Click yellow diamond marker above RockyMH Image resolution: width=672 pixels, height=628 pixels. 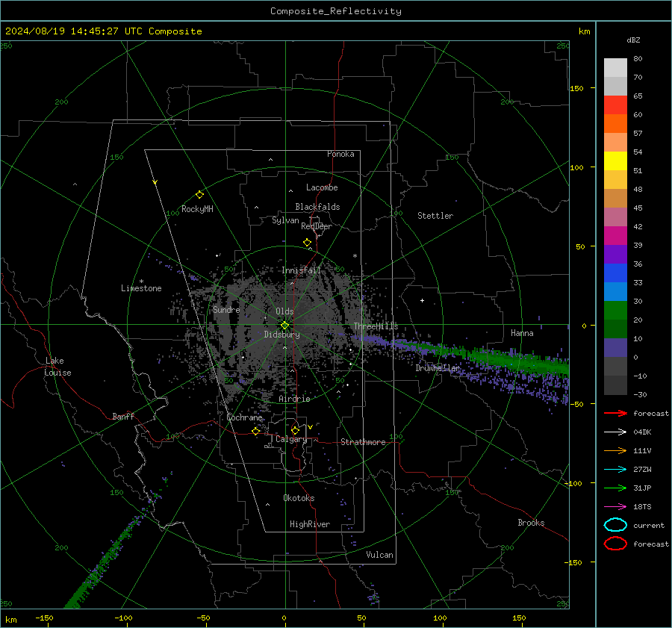point(199,195)
